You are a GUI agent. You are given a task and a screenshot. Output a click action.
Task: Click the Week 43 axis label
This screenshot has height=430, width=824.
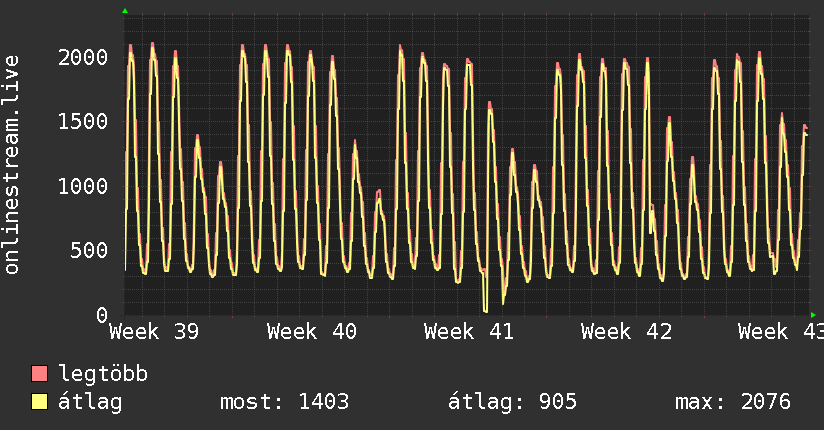tap(781, 332)
